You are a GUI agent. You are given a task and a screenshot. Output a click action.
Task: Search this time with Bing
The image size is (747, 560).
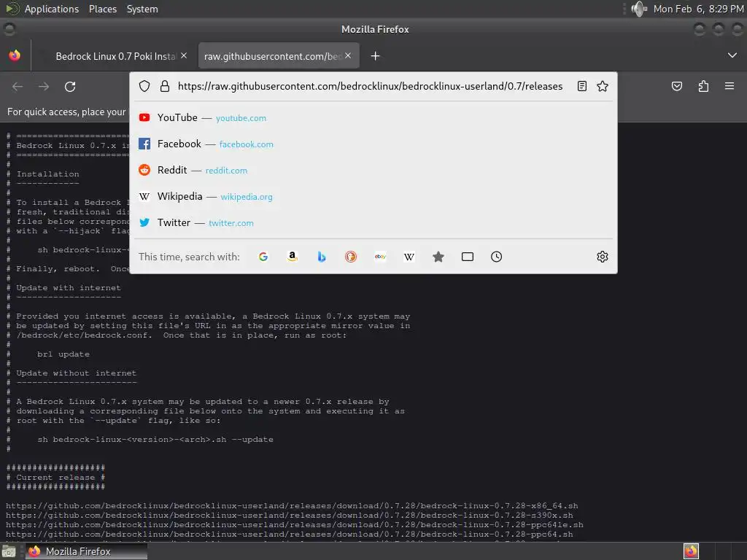click(x=322, y=257)
